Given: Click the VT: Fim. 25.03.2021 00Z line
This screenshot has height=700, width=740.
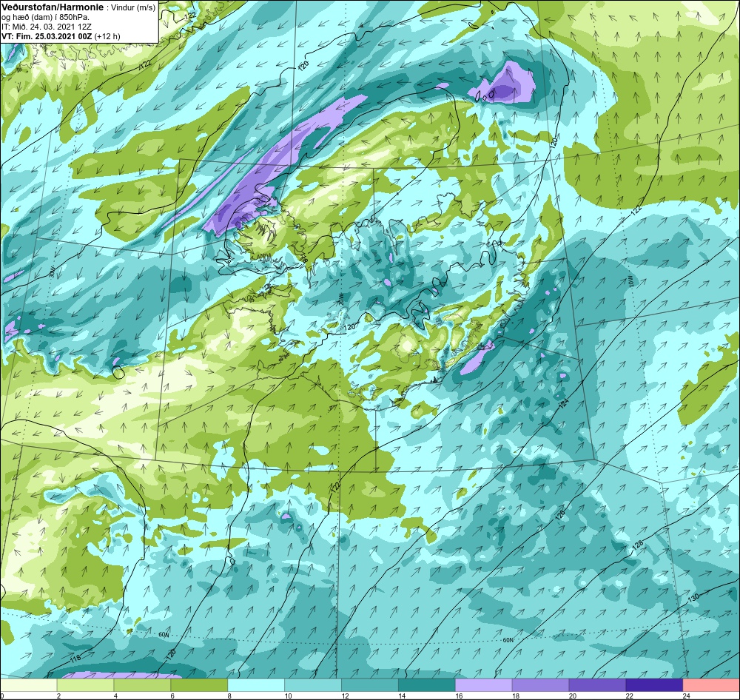Looking at the screenshot, I should click(x=47, y=36).
